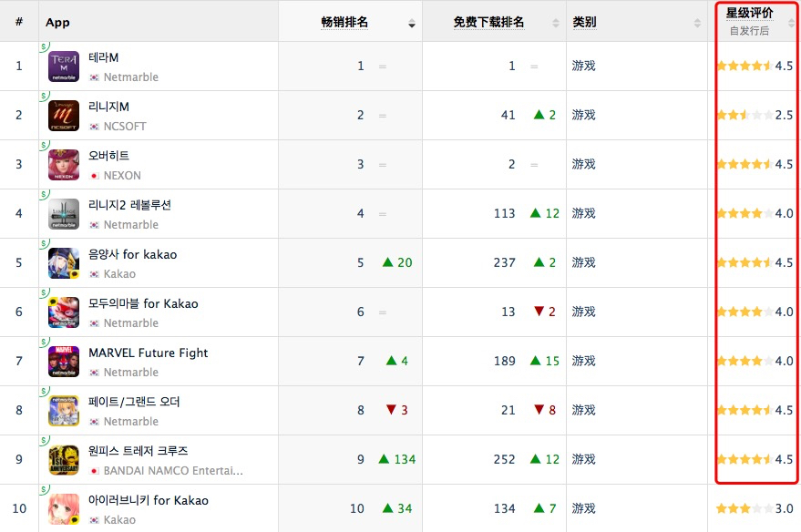The height and width of the screenshot is (532, 801).
Task: Sort by the 畅销排名 column arrow
Action: 412,24
